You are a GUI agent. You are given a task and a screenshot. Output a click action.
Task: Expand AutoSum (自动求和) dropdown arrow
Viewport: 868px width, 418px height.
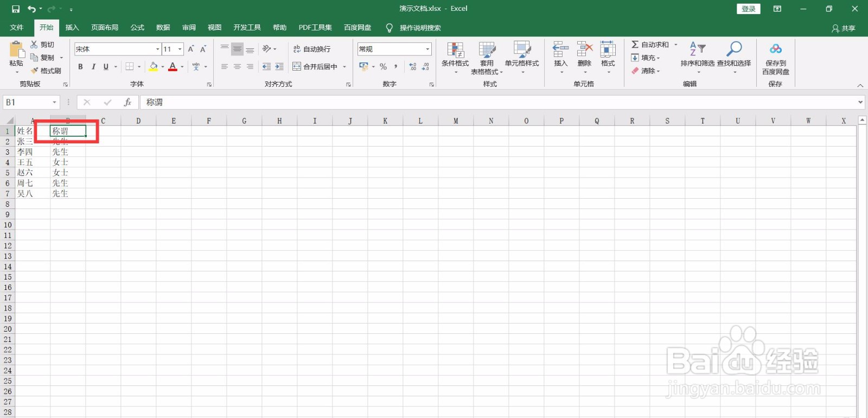676,45
